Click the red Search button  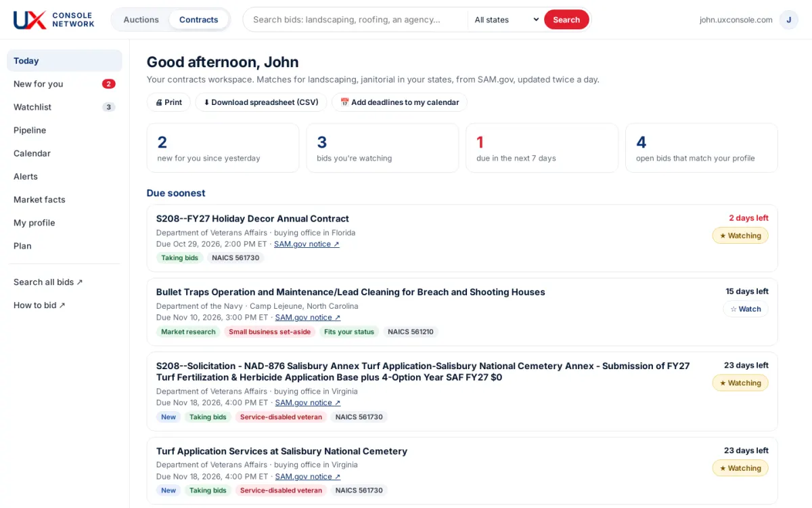click(x=566, y=20)
